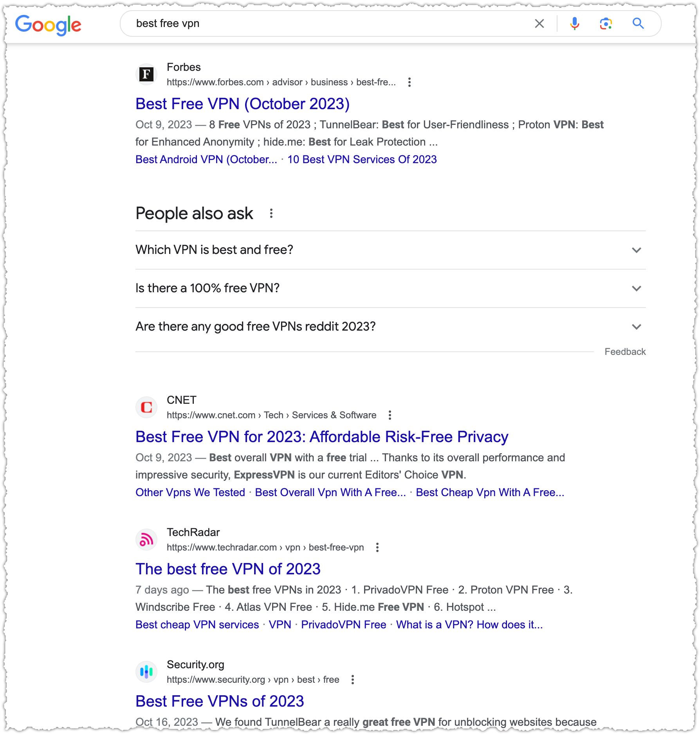
Task: Click the 'Security.org' site name text
Action: coord(195,665)
